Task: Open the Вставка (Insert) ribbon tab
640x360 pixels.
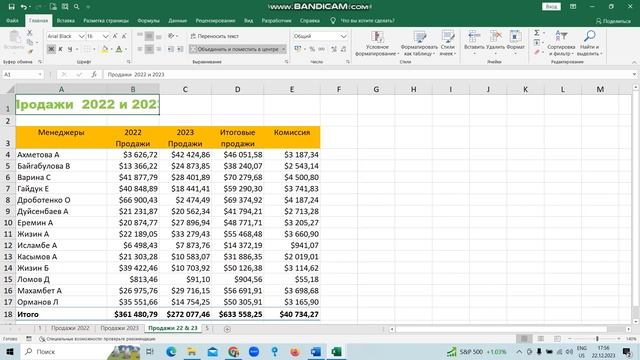Action: 65,20
